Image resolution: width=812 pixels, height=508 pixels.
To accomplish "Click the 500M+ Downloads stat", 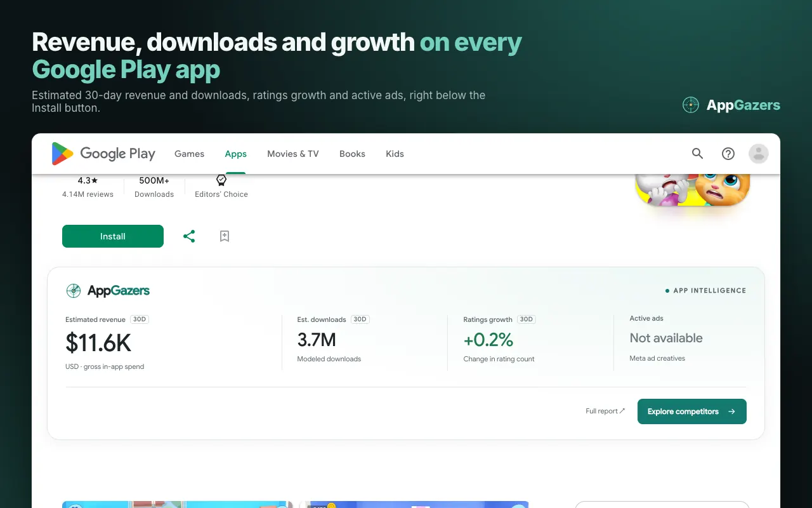I will (x=154, y=187).
